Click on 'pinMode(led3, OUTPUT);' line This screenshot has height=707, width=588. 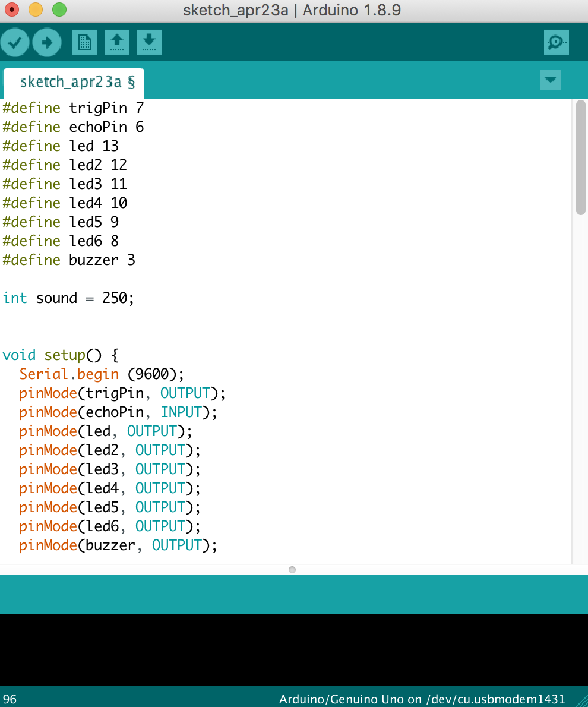tap(109, 469)
